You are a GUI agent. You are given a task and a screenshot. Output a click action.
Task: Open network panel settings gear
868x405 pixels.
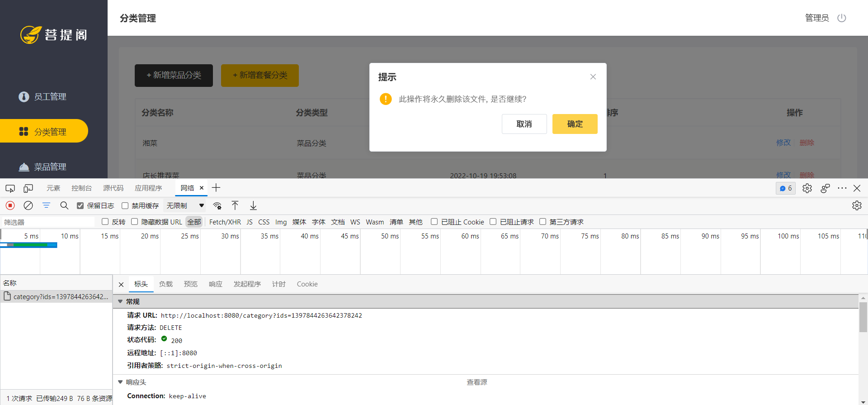coord(857,205)
